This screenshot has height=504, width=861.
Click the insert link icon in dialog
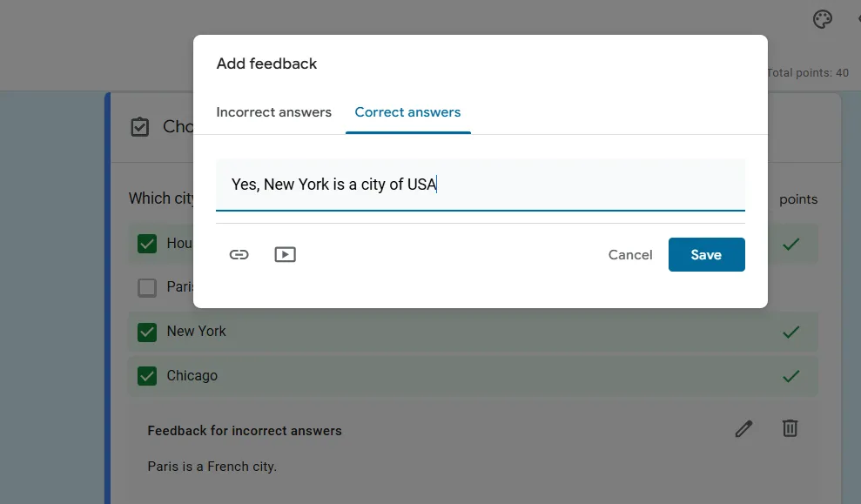(239, 254)
